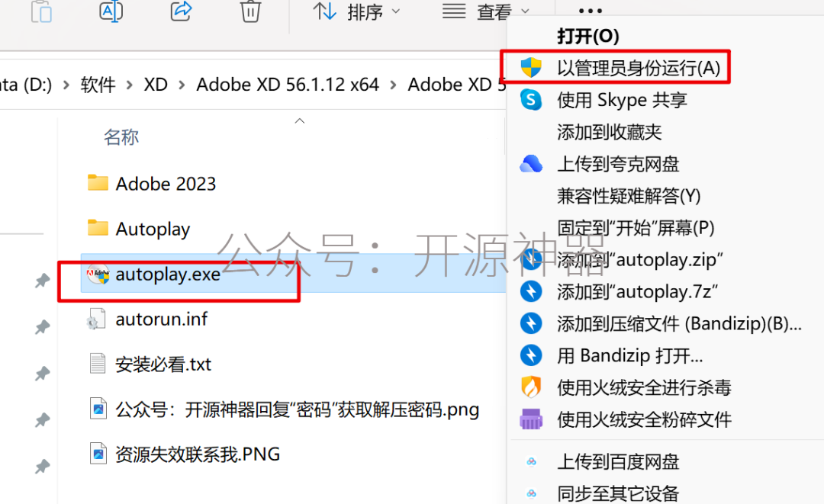Click the admin shield icon in context menu
The image size is (824, 504).
pos(531,67)
